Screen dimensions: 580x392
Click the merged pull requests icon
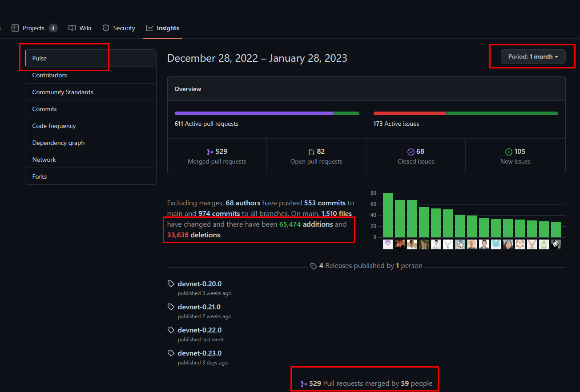[x=210, y=152]
